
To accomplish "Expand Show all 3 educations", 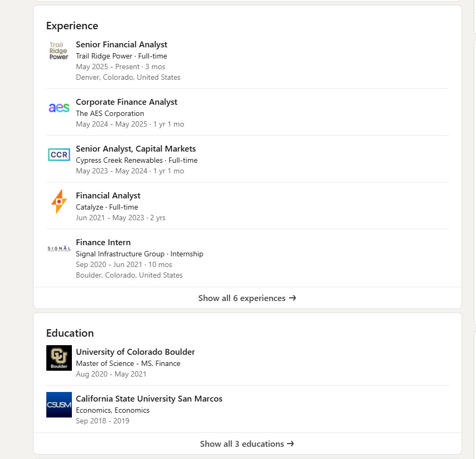I will point(248,444).
